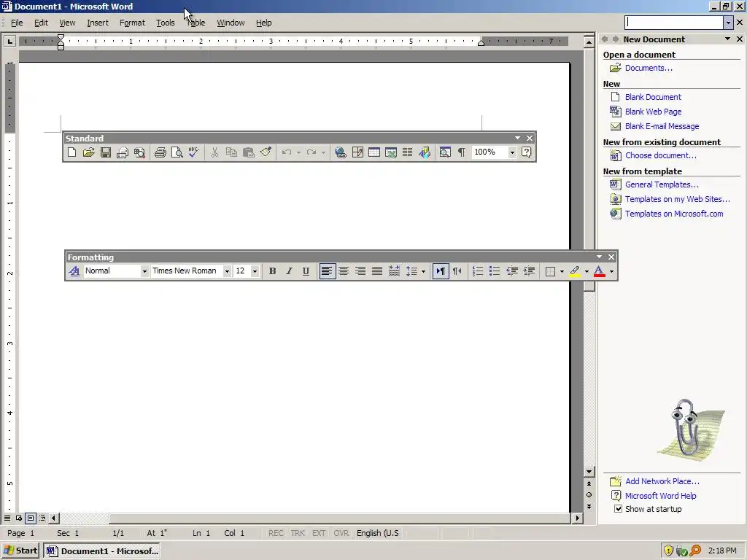Toggle Center alignment button
Image resolution: width=747 pixels, height=560 pixels.
344,271
